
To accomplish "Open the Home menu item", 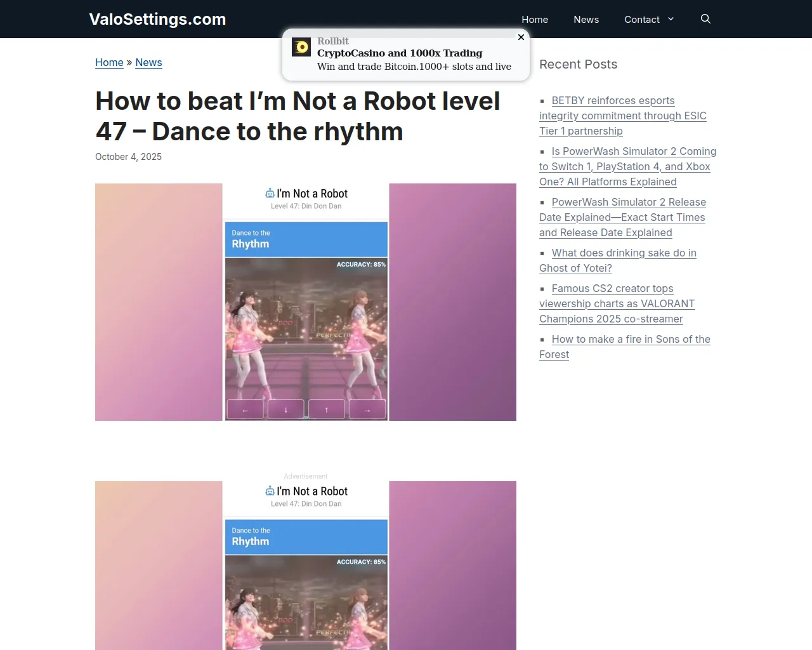I will 535,20.
